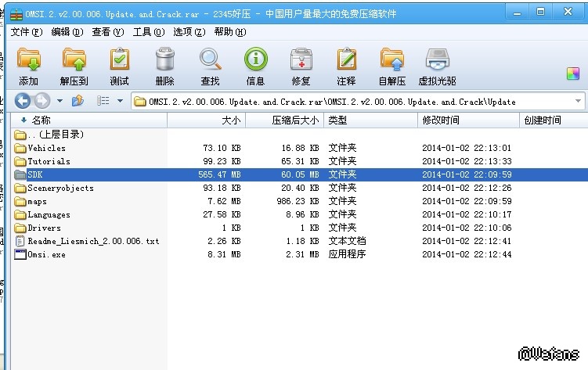This screenshot has width=588, height=370.
Task: Open the 工具(O) menu
Action: [149, 32]
